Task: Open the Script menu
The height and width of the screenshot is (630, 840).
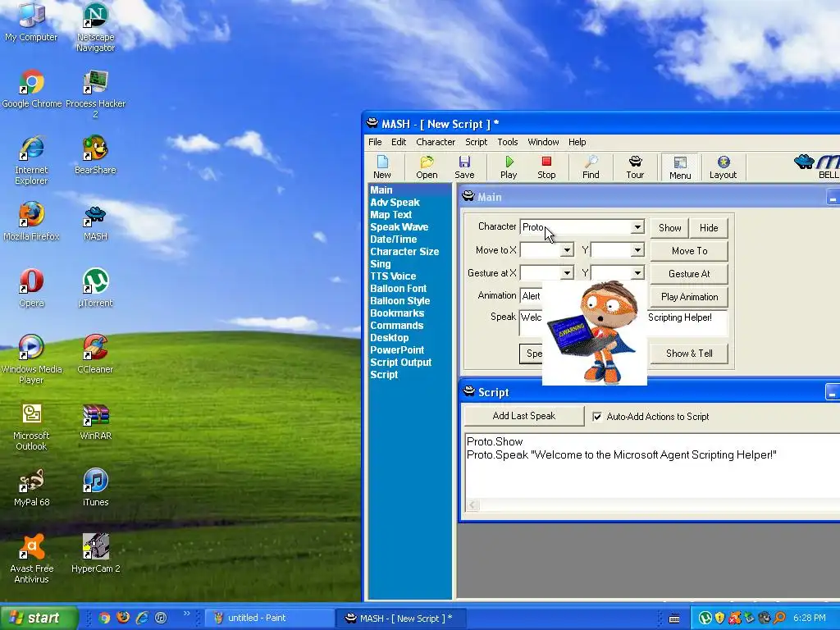Action: pos(477,142)
